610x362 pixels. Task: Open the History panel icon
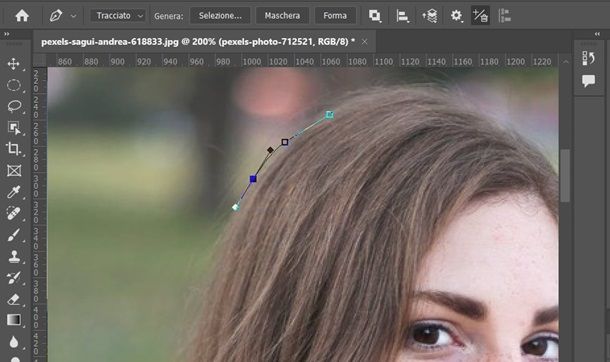[588, 58]
